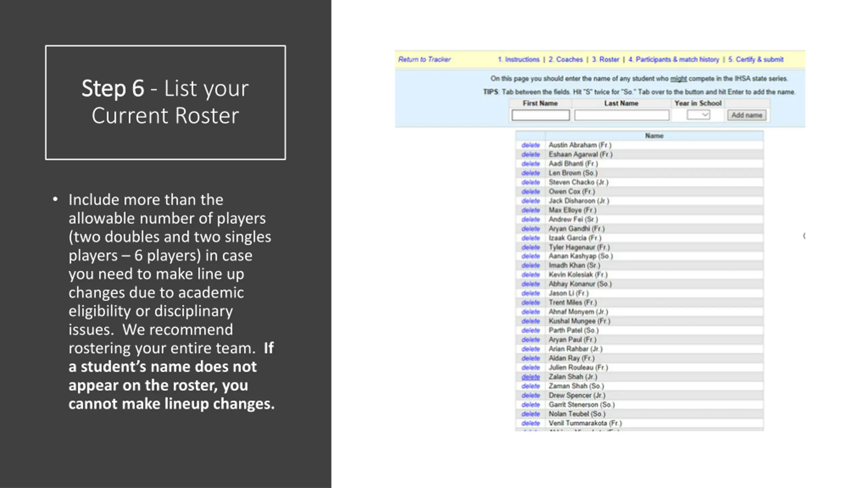Focus the First Name input field
The image size is (868, 488).
pos(540,115)
